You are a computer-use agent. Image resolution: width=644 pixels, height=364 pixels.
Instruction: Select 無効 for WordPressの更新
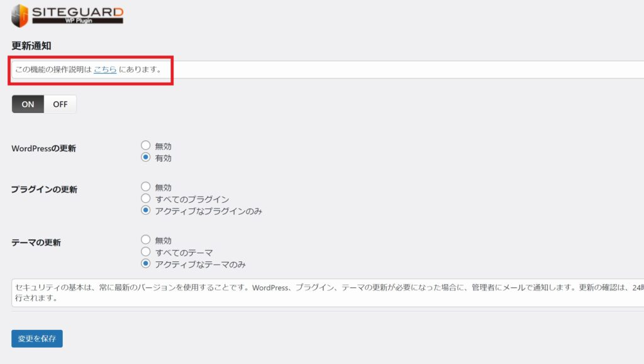point(146,145)
